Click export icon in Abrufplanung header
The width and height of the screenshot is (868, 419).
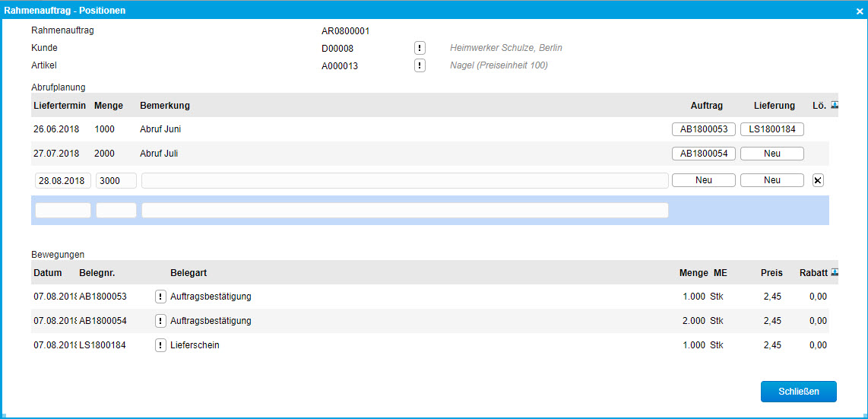click(x=835, y=104)
